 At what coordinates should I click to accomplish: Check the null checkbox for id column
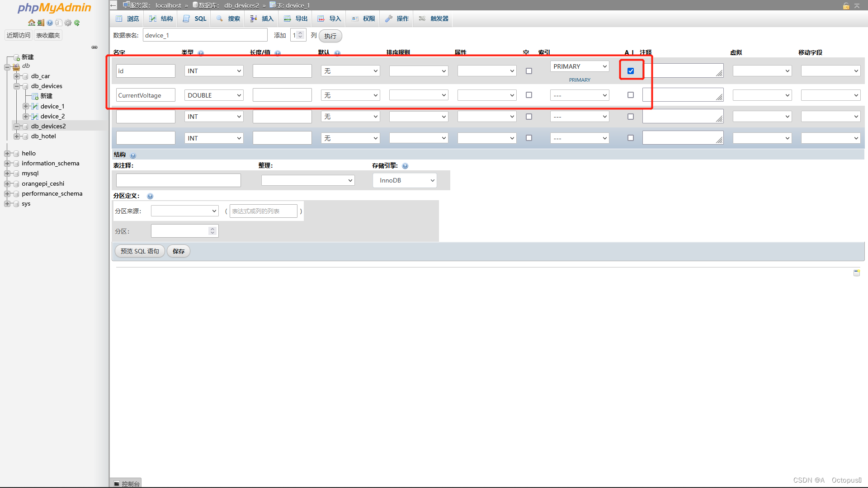(529, 71)
